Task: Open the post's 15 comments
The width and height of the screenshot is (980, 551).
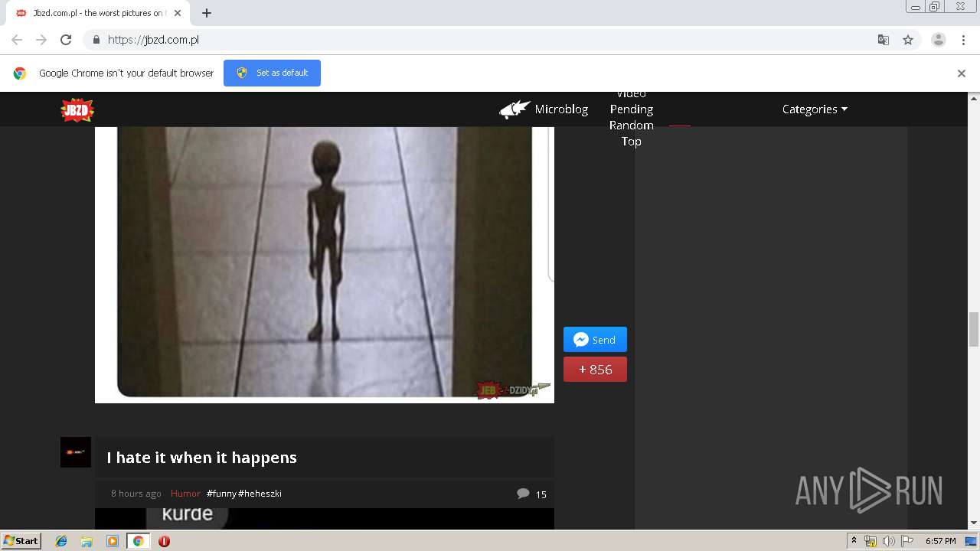Action: coord(532,494)
